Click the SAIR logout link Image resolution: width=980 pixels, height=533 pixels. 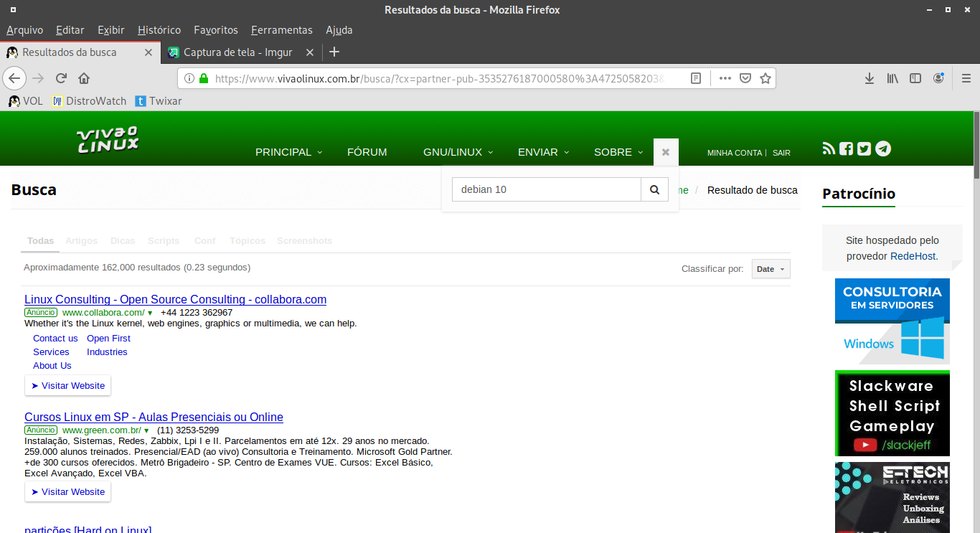781,153
